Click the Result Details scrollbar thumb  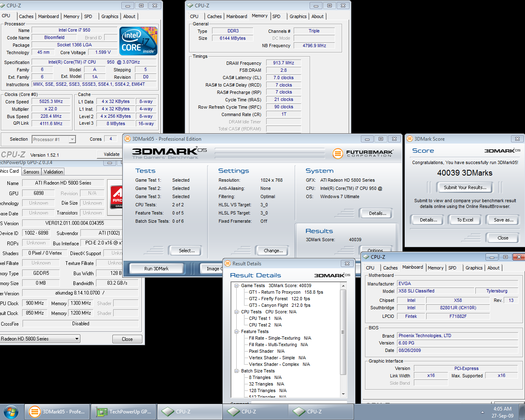click(343, 332)
